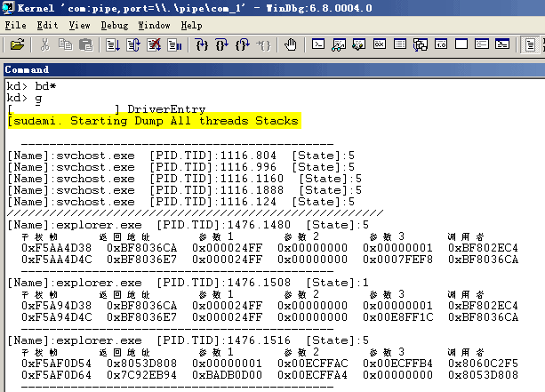Click return address 0x8053D808 in second column
The width and height of the screenshot is (545, 392).
point(142,364)
